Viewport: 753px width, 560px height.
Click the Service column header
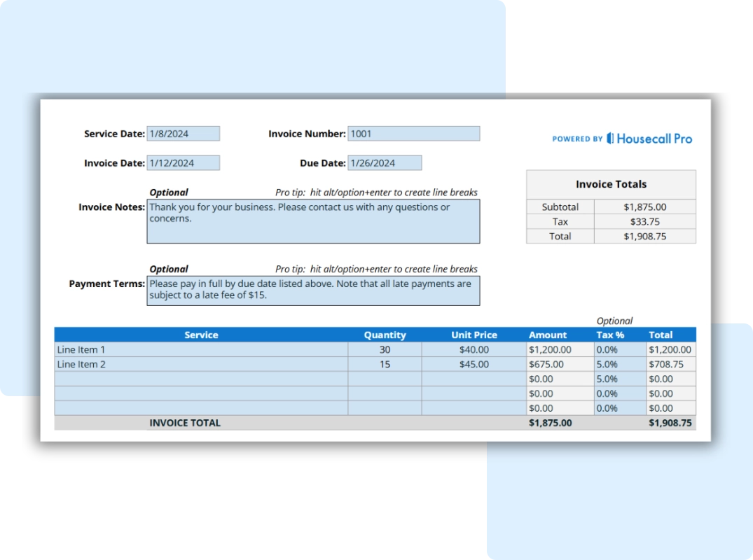[201, 335]
